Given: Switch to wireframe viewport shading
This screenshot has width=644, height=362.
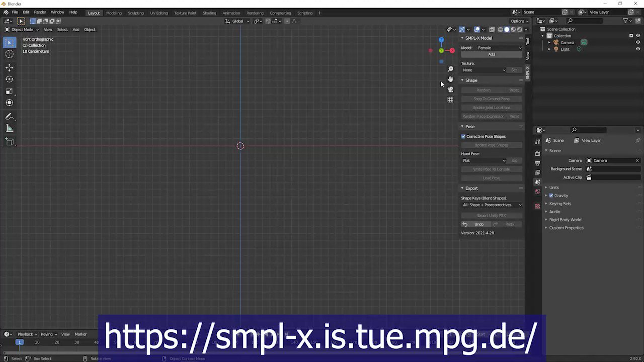Looking at the screenshot, I should (x=500, y=29).
